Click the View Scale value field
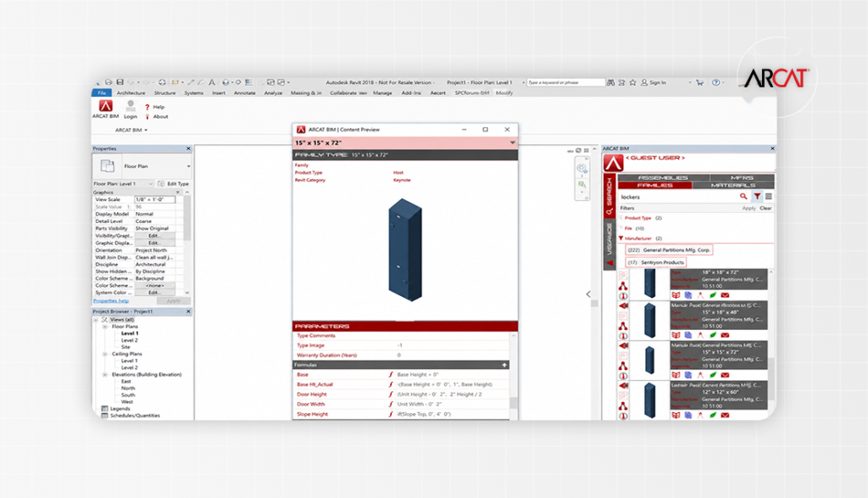 155,199
